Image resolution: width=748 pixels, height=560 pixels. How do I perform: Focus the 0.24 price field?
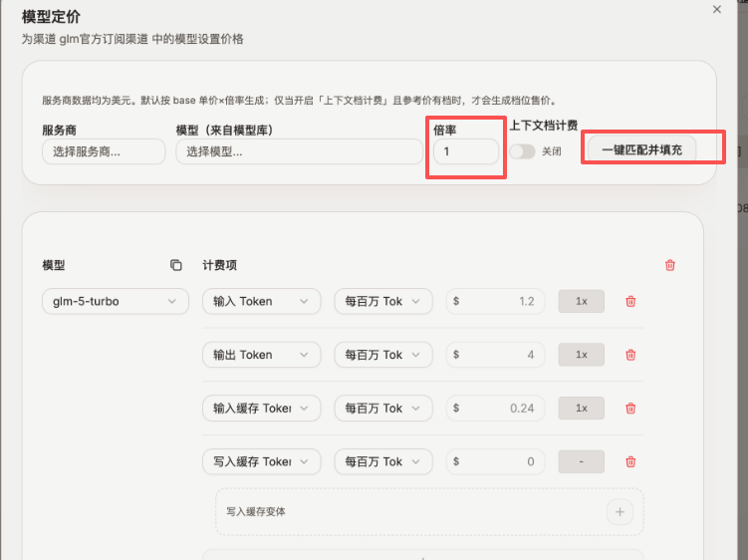[x=495, y=409]
